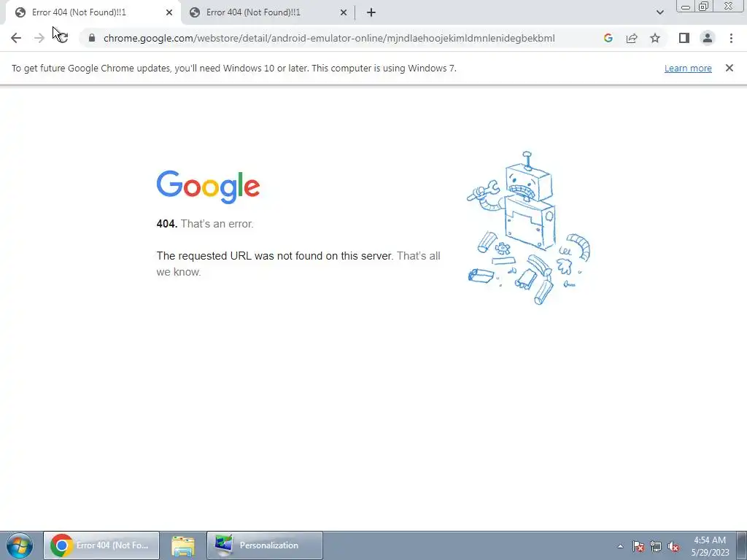View site information via the lock icon

coord(92,38)
